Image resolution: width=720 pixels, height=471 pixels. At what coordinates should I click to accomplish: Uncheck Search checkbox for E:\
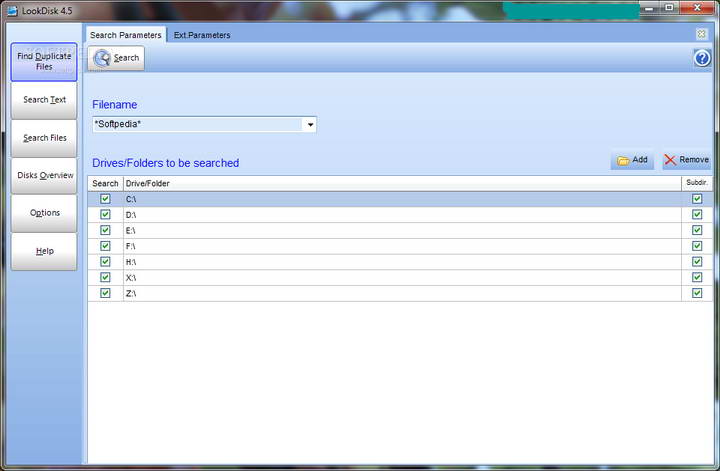coord(105,230)
